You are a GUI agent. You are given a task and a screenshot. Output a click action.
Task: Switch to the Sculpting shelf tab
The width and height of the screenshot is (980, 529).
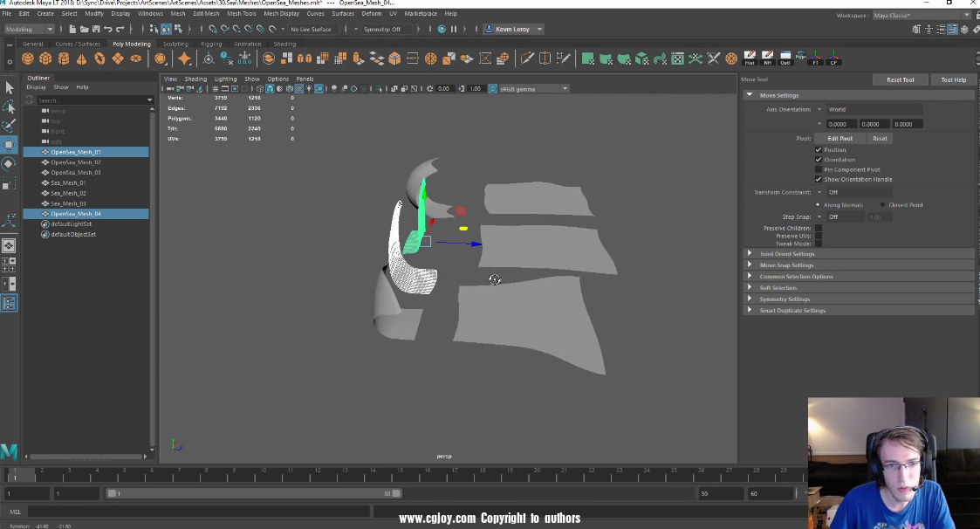[175, 44]
